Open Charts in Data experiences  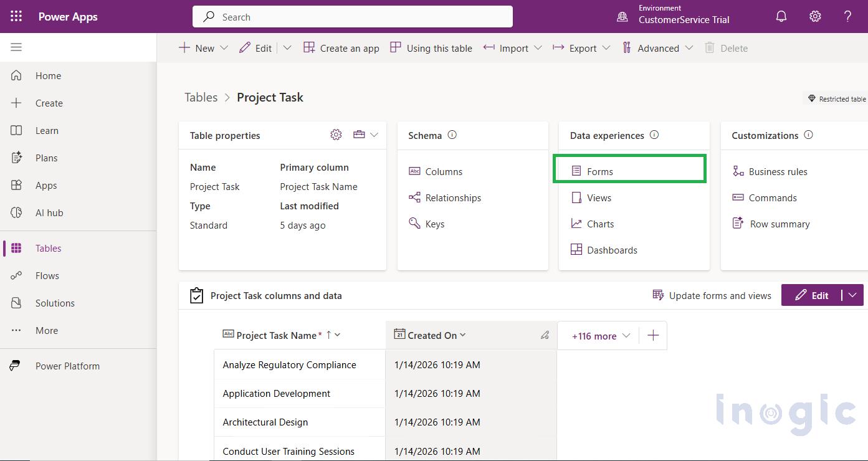[x=599, y=224]
